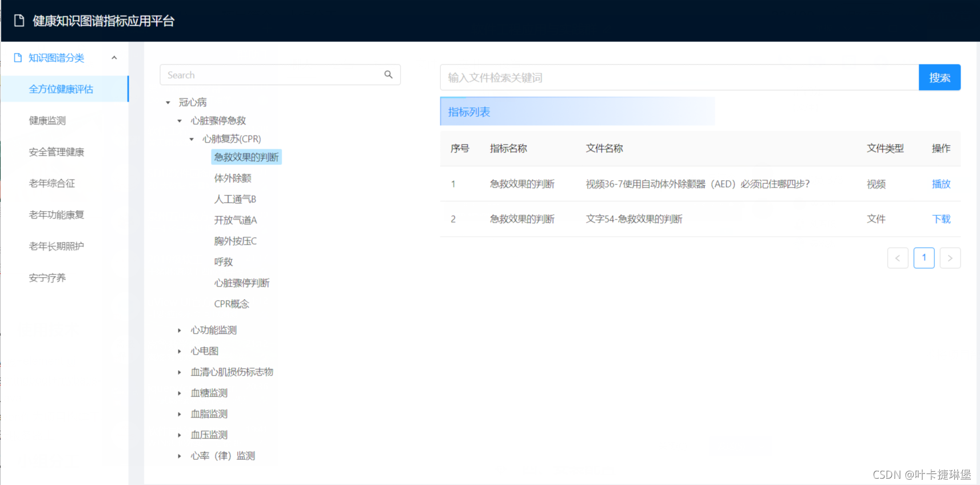This screenshot has height=485, width=980.
Task: Click the tree Search input field
Action: pyautogui.click(x=280, y=75)
